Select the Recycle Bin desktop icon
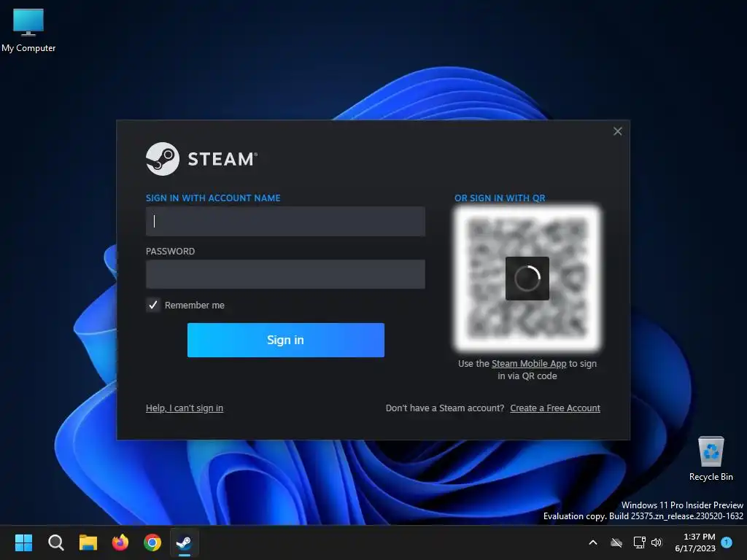This screenshot has width=747, height=560. [711, 459]
